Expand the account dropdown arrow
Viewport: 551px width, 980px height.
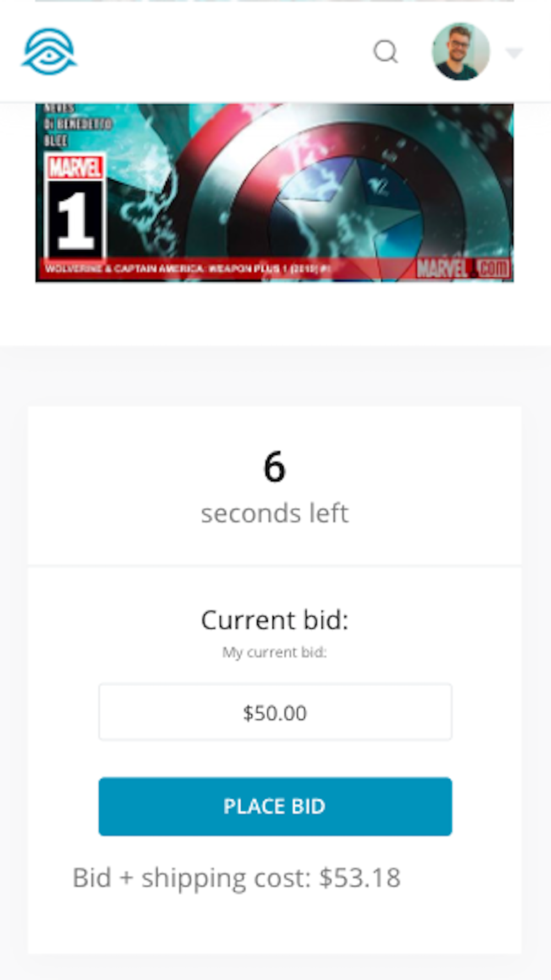[514, 53]
